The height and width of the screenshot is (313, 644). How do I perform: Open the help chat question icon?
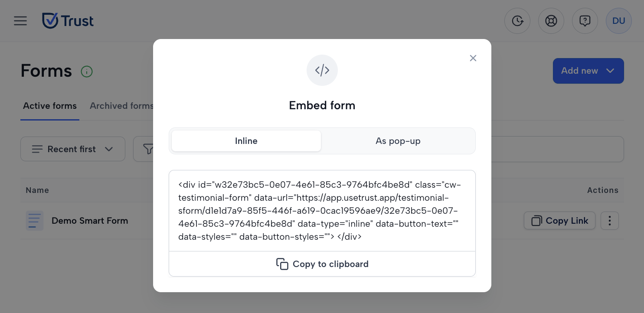585,21
